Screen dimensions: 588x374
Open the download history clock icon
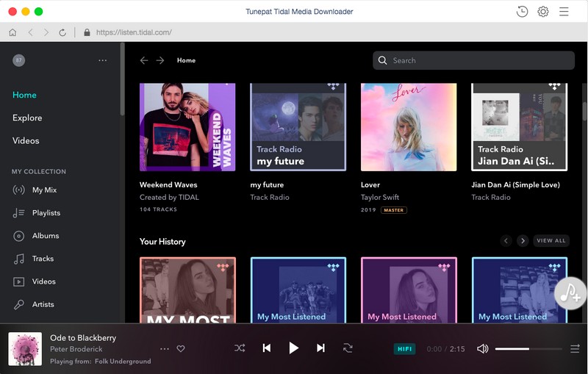click(x=522, y=12)
